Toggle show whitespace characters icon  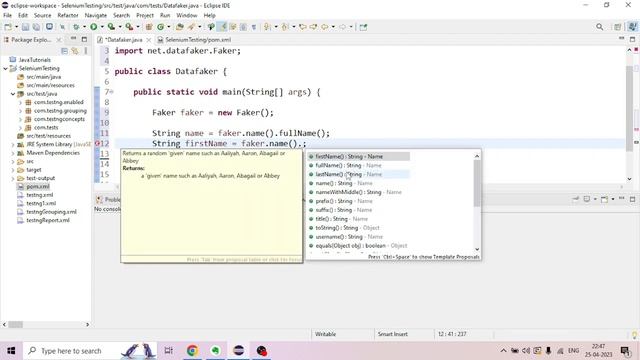coord(254,27)
